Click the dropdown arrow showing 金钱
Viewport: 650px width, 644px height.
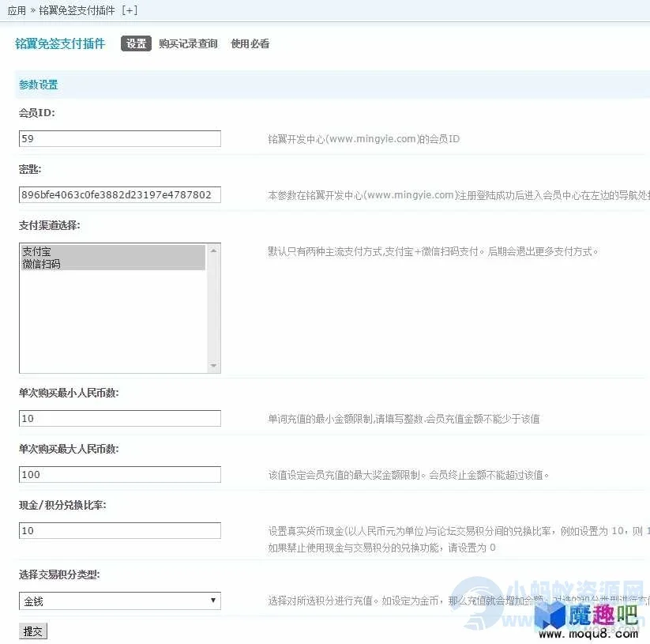[213, 600]
